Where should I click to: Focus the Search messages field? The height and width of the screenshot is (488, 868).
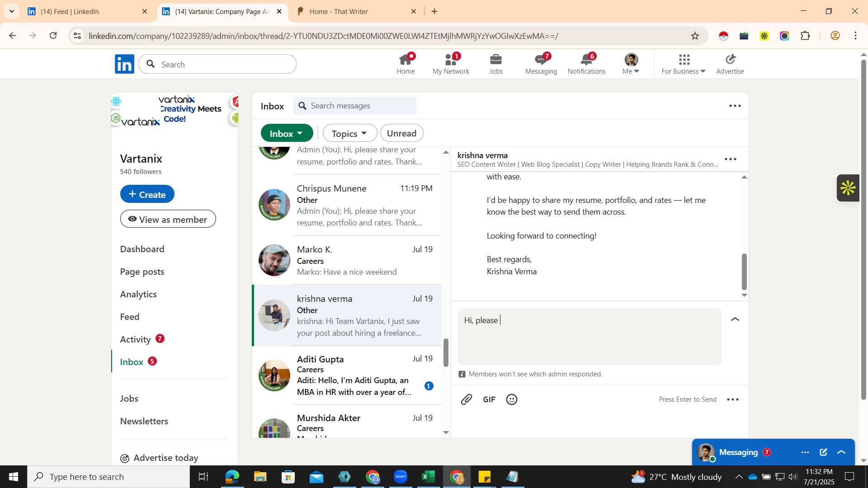(355, 106)
